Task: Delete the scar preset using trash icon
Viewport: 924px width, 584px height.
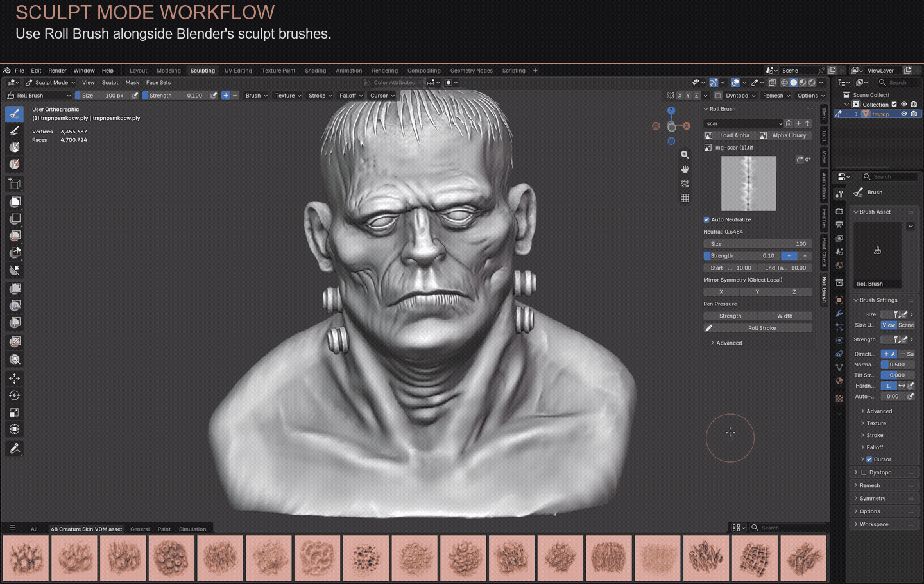Action: (789, 123)
